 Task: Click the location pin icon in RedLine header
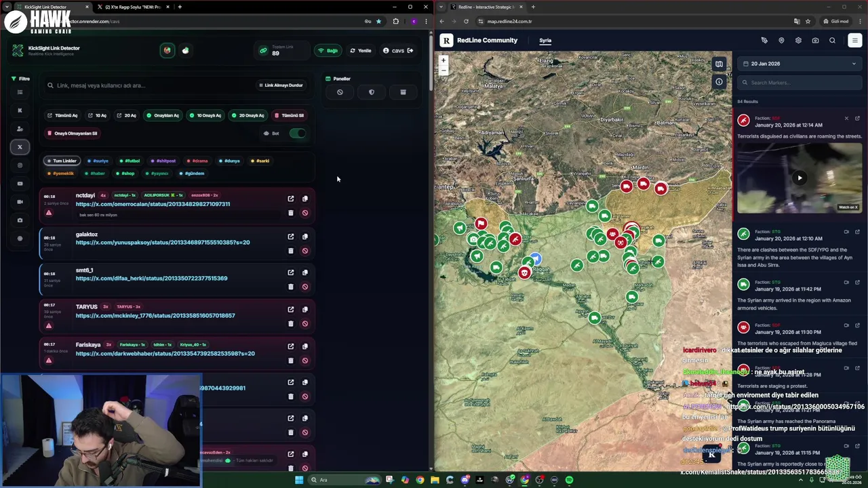click(781, 41)
